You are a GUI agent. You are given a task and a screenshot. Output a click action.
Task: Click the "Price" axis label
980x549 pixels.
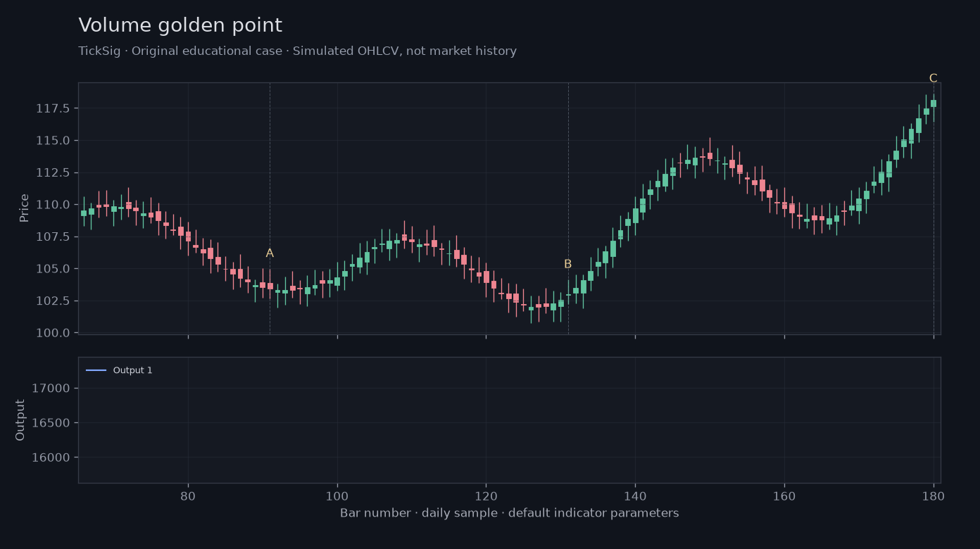[x=25, y=208]
